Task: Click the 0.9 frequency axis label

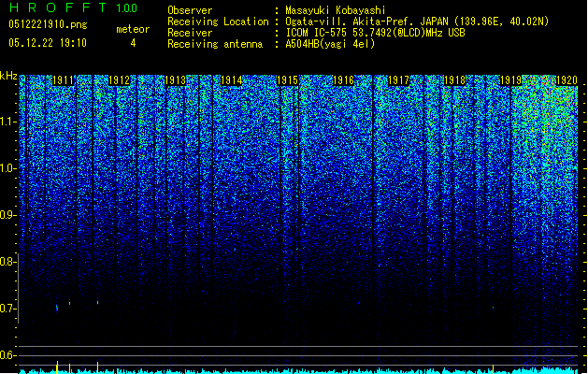Action: coord(8,215)
